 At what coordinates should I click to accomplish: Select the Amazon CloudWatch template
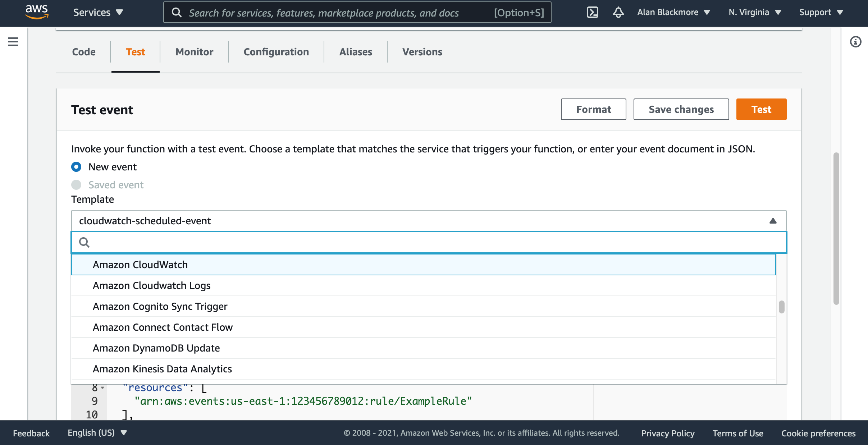[424, 265]
